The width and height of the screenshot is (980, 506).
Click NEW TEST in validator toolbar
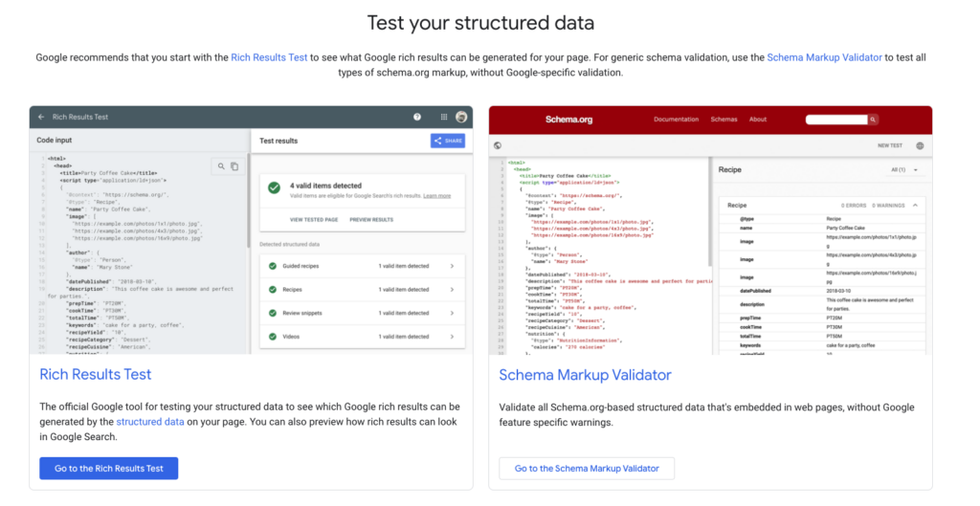[x=890, y=145]
